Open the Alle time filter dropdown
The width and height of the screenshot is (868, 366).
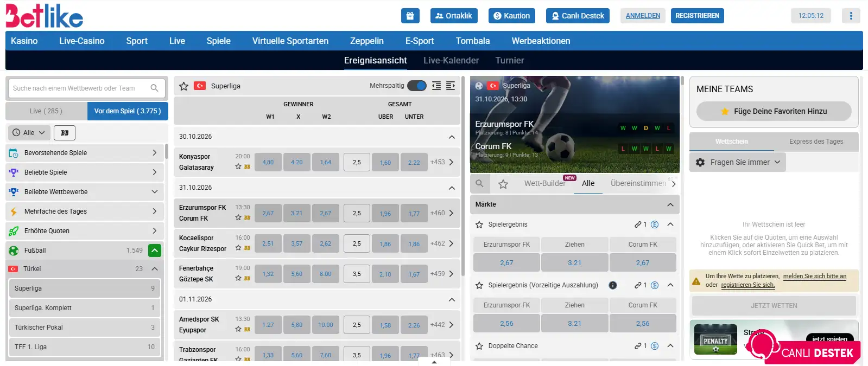[x=29, y=133]
